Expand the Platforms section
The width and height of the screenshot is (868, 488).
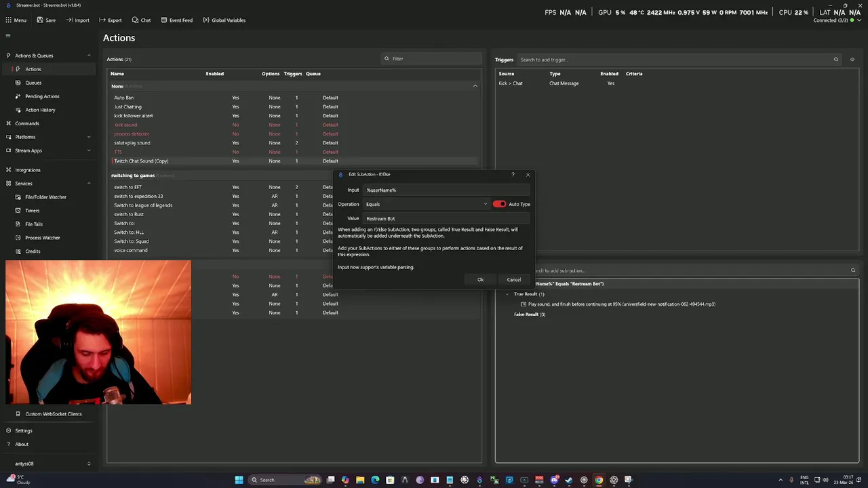tap(89, 137)
